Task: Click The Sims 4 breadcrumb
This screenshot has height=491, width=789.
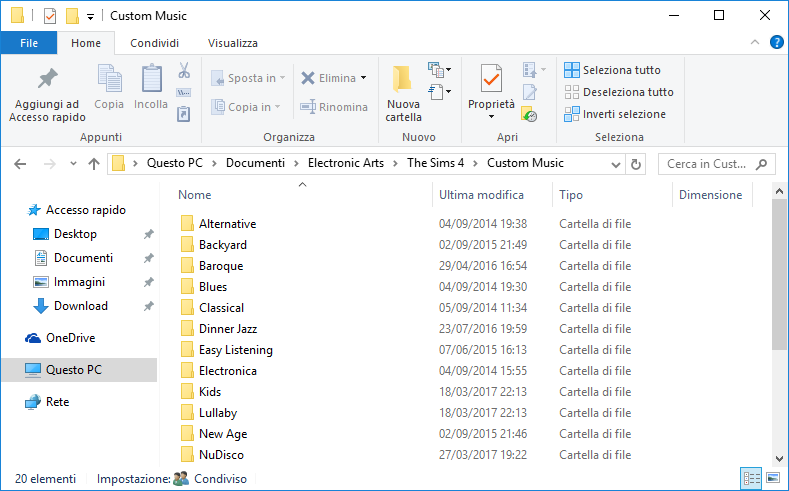Action: click(x=435, y=163)
